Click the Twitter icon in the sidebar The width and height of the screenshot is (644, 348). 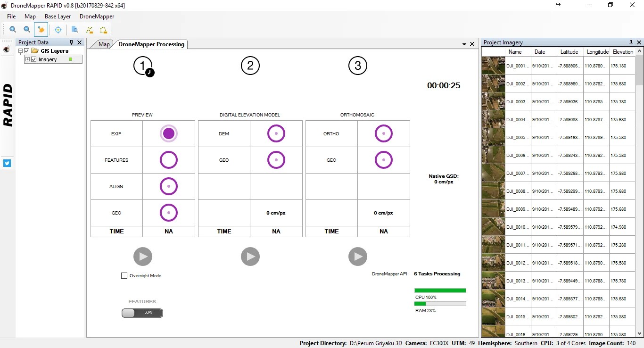[x=7, y=163]
